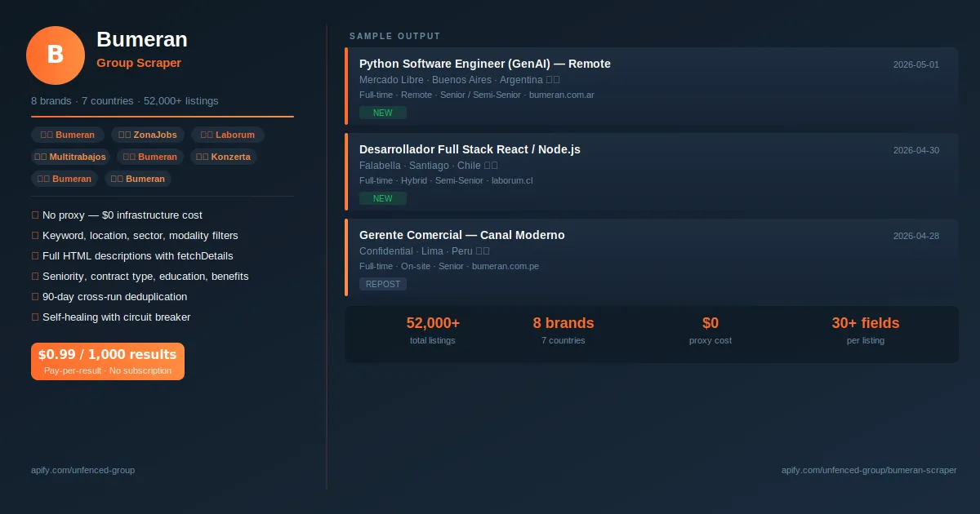Open the apify.com/unfenced-group link
Image resolution: width=980 pixels, height=514 pixels.
pos(82,470)
